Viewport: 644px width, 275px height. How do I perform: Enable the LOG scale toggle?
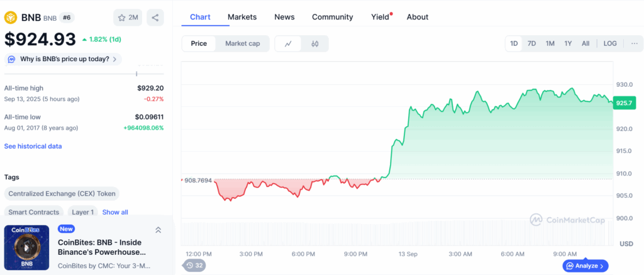click(610, 43)
